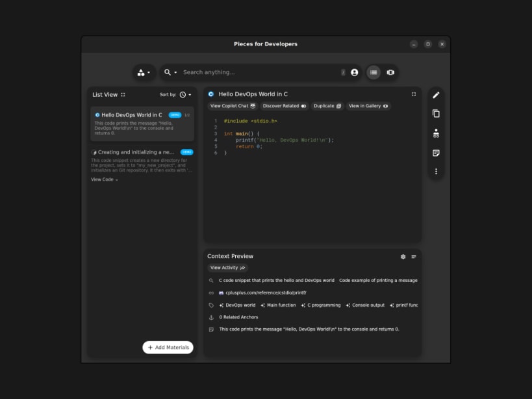Click the description note icon in Context Preview
The height and width of the screenshot is (399, 532).
[x=211, y=329]
